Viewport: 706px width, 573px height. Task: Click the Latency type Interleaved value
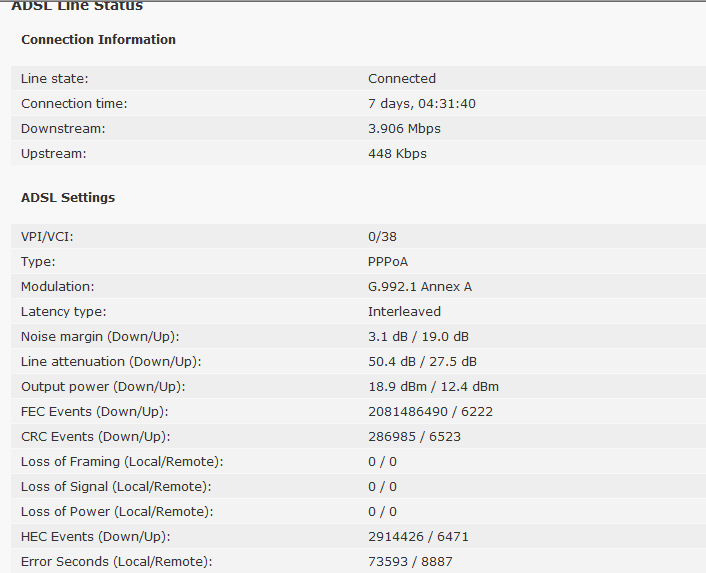pos(404,312)
